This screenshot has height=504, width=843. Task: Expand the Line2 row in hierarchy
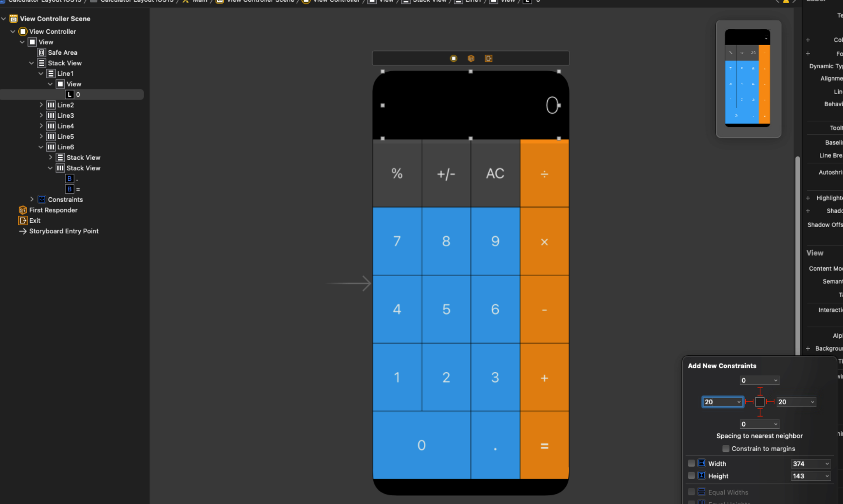point(42,105)
